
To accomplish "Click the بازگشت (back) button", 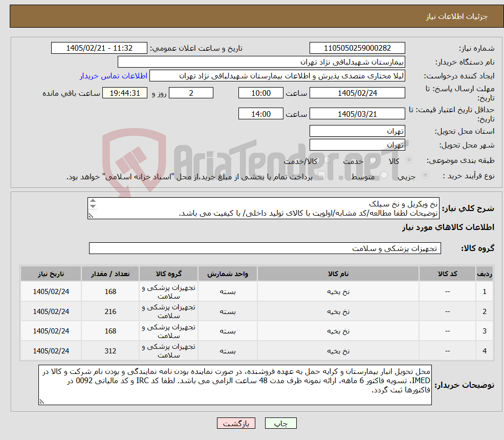I will pos(236,423).
